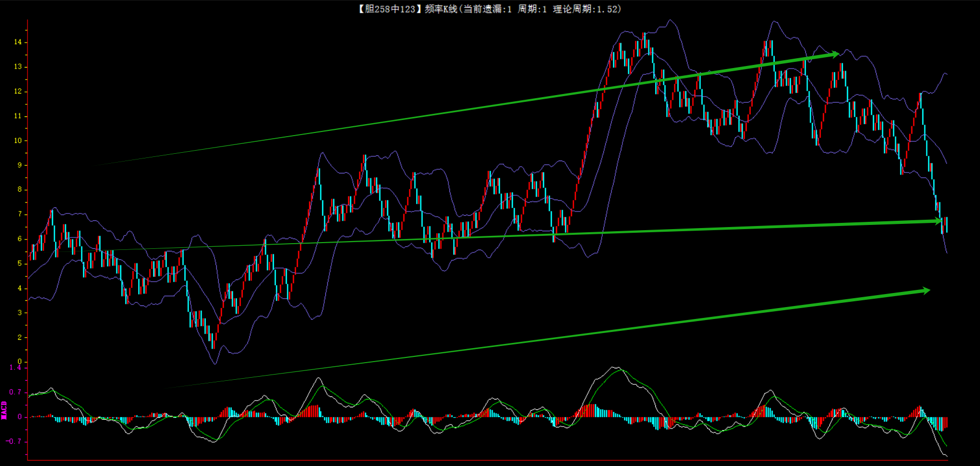Click the yellow 0 on the K-line axis
980x466 pixels.
point(20,362)
